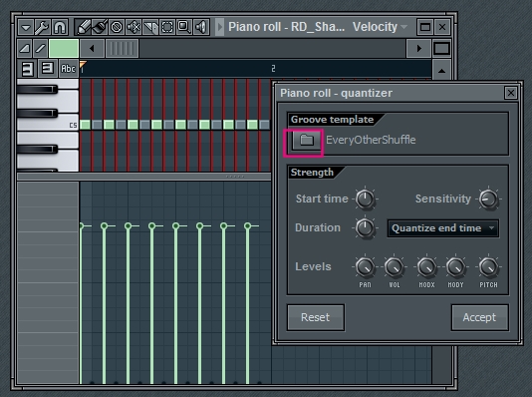The height and width of the screenshot is (397, 532).
Task: Click the zoom square right of scrollbar
Action: pyautogui.click(x=441, y=48)
